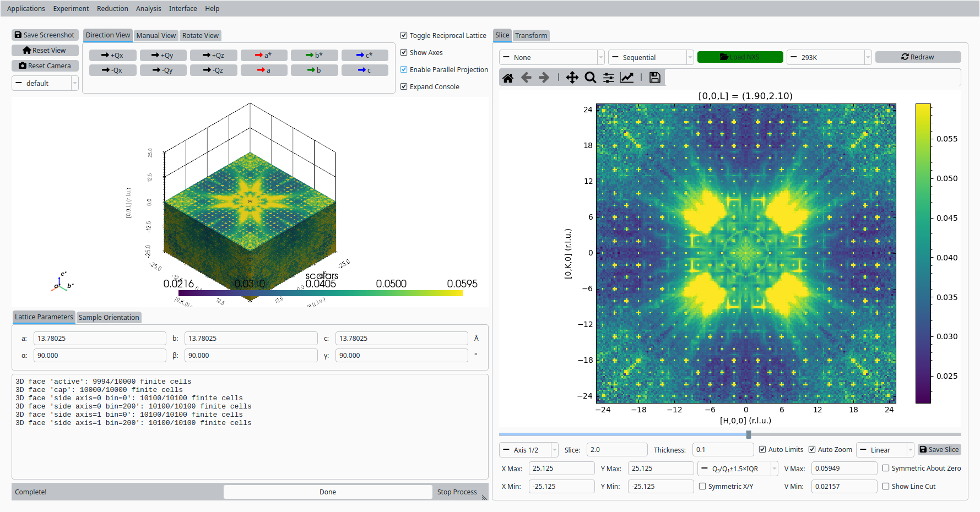The image size is (980, 512).
Task: View along real-space b axis
Action: tap(315, 70)
